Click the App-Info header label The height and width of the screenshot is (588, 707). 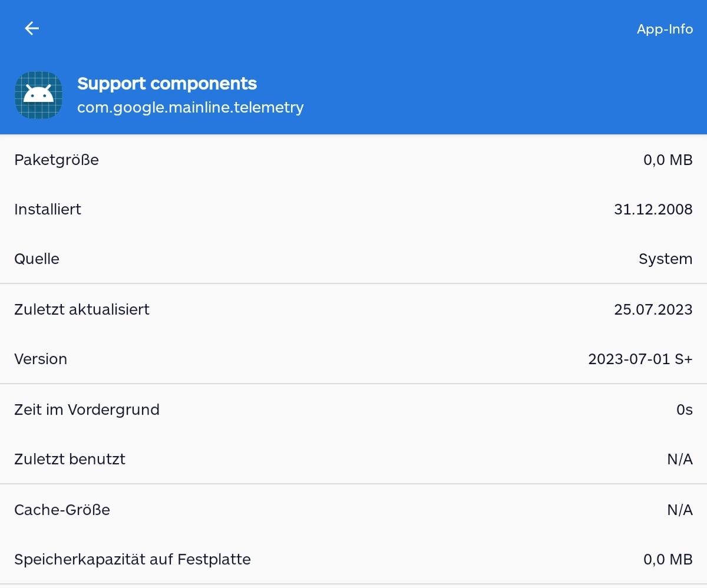tap(665, 29)
